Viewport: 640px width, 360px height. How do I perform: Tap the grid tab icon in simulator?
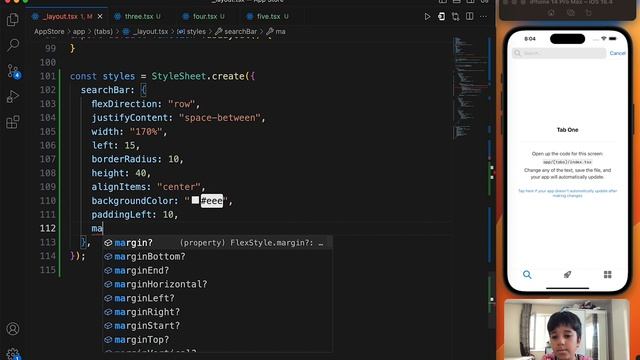point(607,275)
